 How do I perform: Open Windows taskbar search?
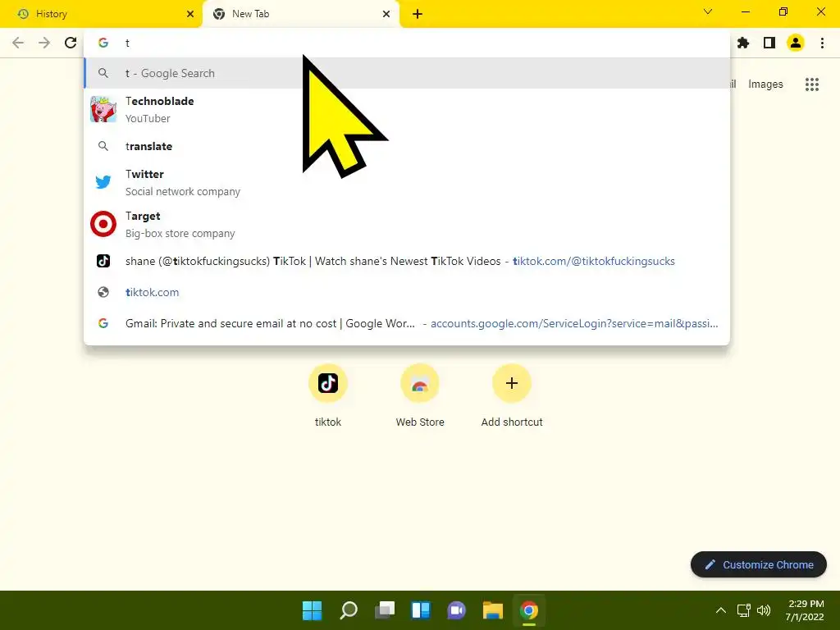349,610
